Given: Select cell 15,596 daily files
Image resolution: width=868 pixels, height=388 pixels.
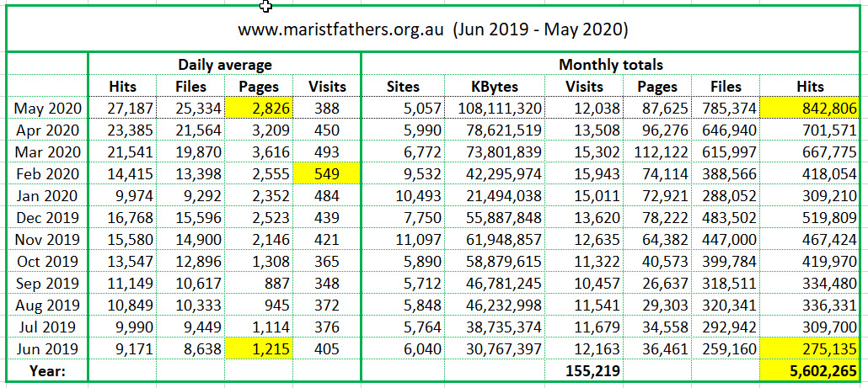Looking at the screenshot, I should [x=190, y=218].
